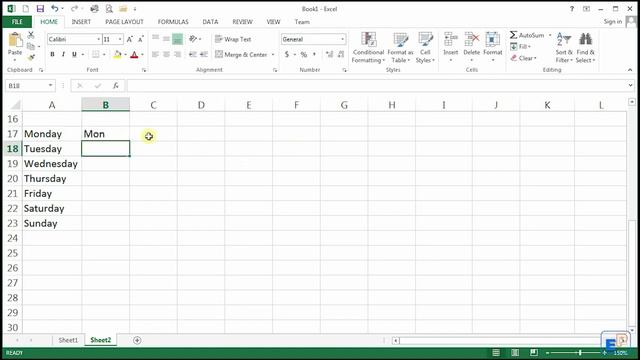Increase font size with larger A

point(129,39)
